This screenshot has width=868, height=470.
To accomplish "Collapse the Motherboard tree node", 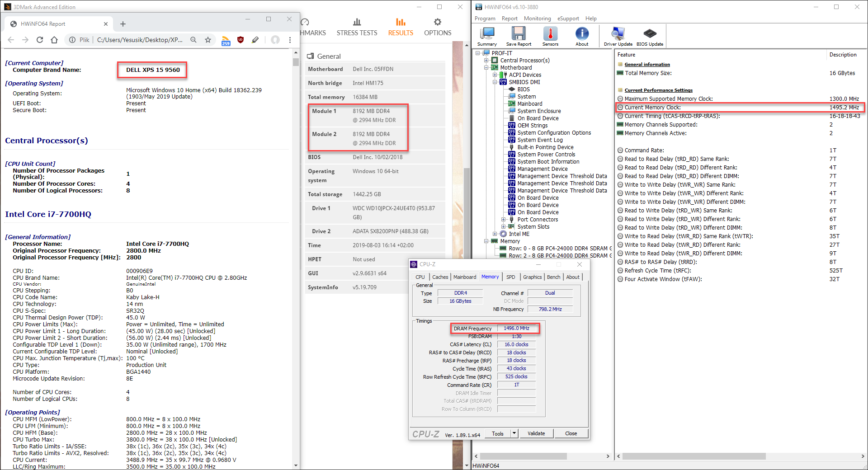I will click(486, 68).
